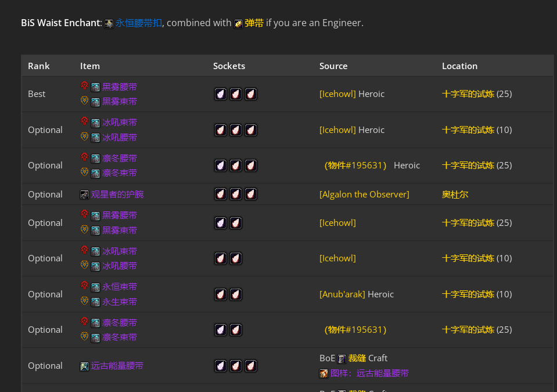Click middle gem socket in 远古能量腰带 row
Viewport: 557px width, 392px height.
pos(235,366)
